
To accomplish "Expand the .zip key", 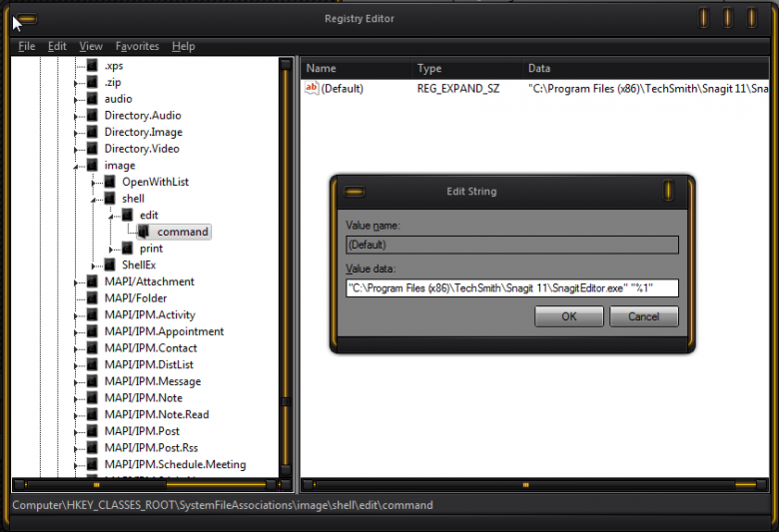I will [x=76, y=84].
